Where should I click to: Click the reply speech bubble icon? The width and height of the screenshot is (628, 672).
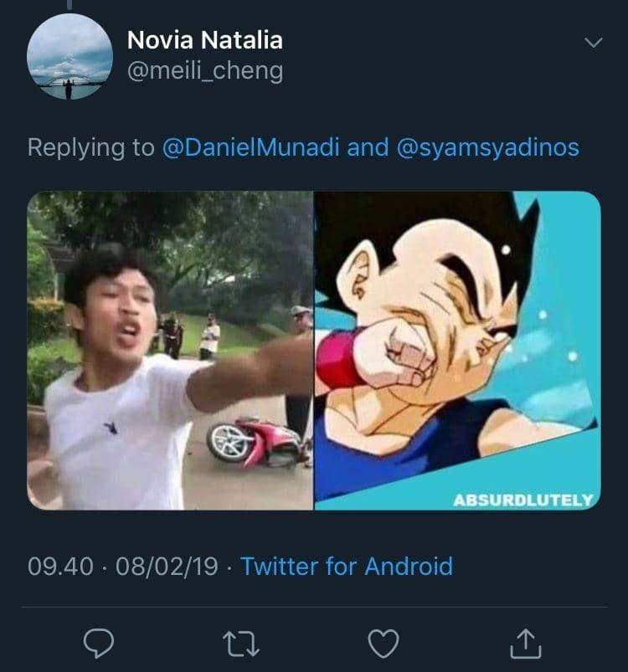100,642
